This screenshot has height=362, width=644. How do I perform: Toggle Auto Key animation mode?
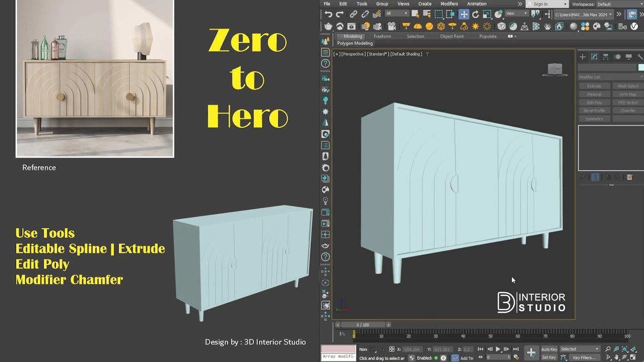pyautogui.click(x=548, y=349)
